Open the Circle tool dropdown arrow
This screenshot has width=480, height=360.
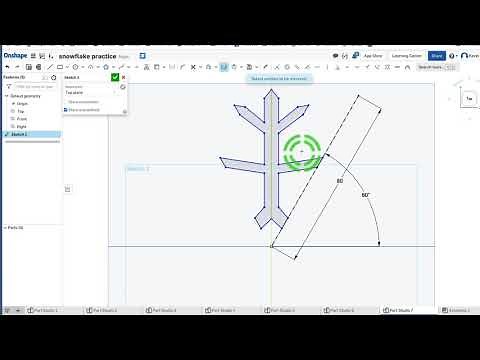pyautogui.click(x=83, y=67)
